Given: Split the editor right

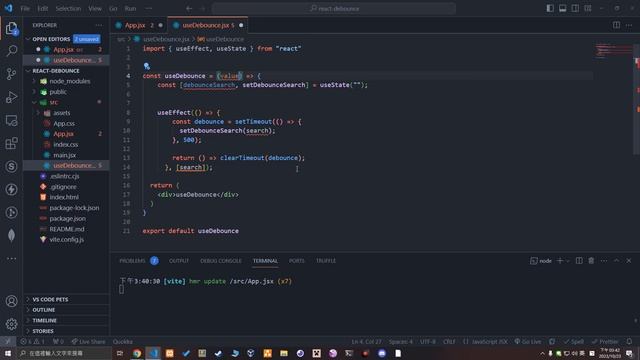Looking at the screenshot, I should 616,25.
